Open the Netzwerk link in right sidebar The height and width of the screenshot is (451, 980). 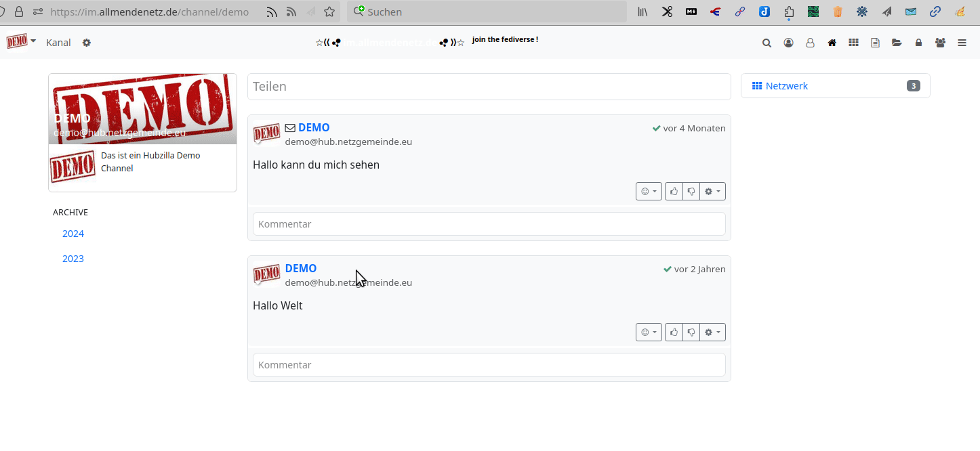[x=786, y=86]
